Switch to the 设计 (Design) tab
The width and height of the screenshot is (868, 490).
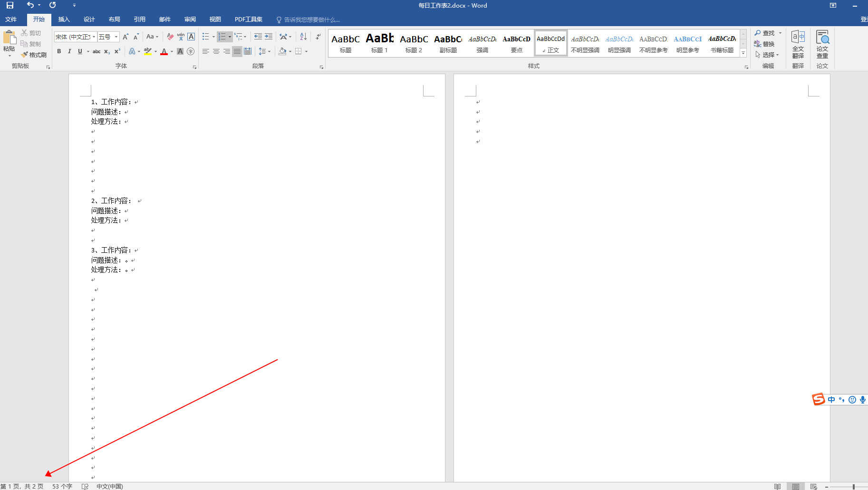tap(89, 19)
